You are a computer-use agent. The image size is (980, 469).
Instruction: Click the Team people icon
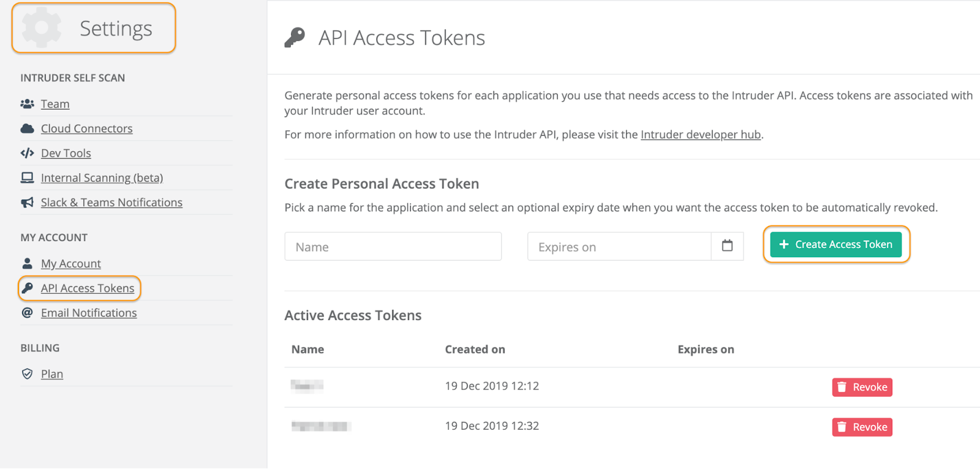pyautogui.click(x=27, y=104)
